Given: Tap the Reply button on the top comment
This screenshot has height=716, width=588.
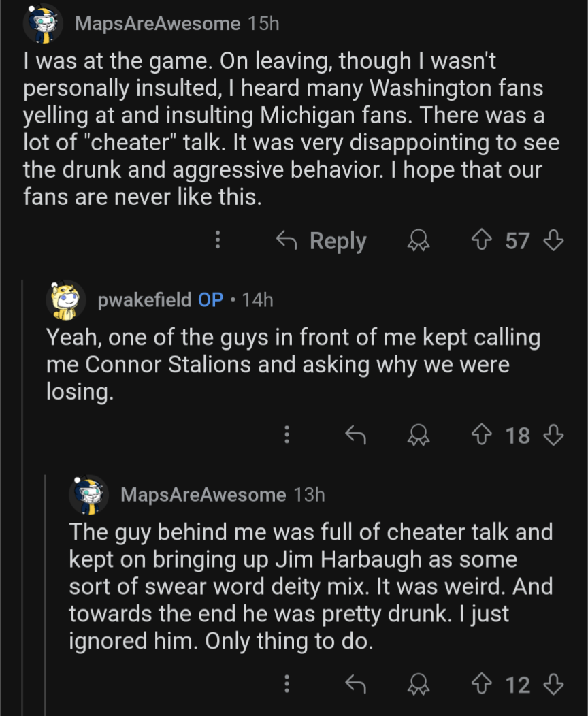Looking at the screenshot, I should click(x=338, y=241).
